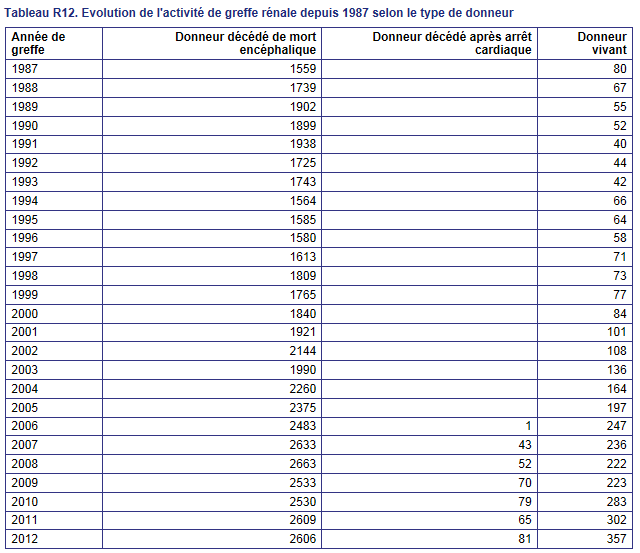Click the value 2260 in the 2004 row
The image size is (640, 553).
303,389
